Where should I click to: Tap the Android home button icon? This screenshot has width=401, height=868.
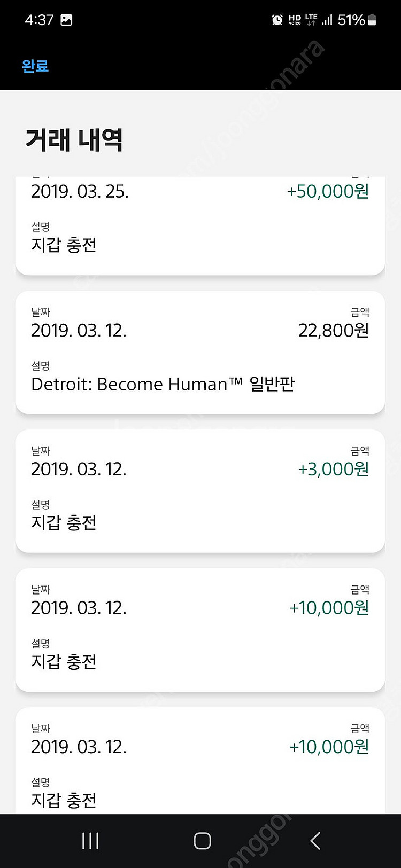point(202,841)
